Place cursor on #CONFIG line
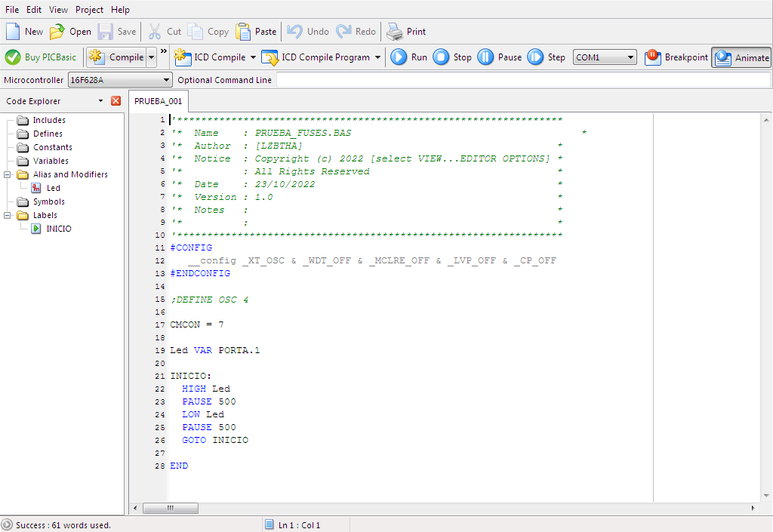 click(x=191, y=248)
